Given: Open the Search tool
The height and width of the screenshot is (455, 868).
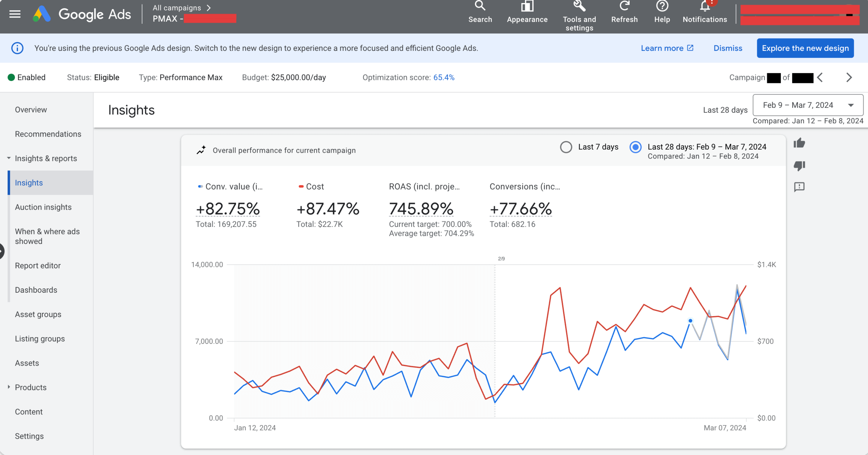Looking at the screenshot, I should click(480, 12).
